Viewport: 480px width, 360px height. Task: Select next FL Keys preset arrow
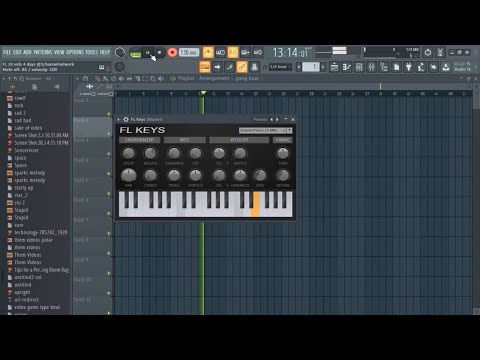[x=277, y=119]
